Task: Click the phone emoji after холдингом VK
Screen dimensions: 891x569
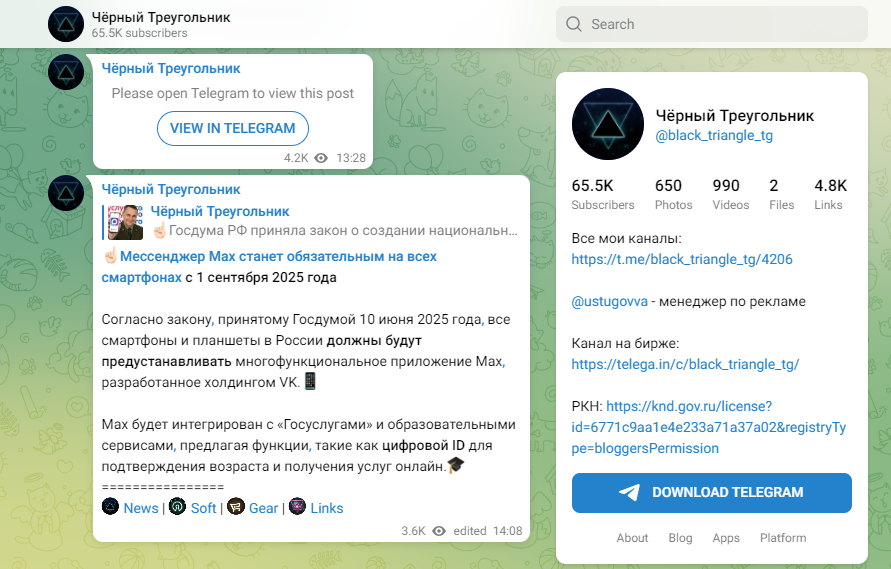Action: point(310,381)
